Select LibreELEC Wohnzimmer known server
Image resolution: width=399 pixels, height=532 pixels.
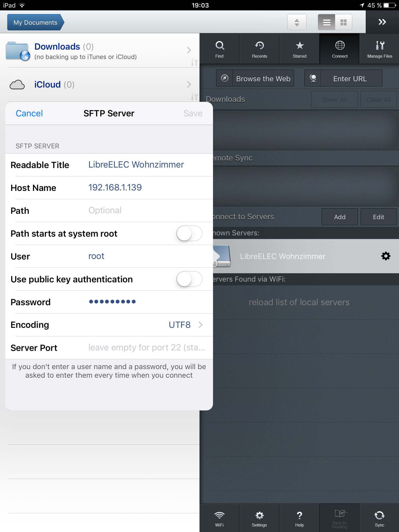[306, 256]
